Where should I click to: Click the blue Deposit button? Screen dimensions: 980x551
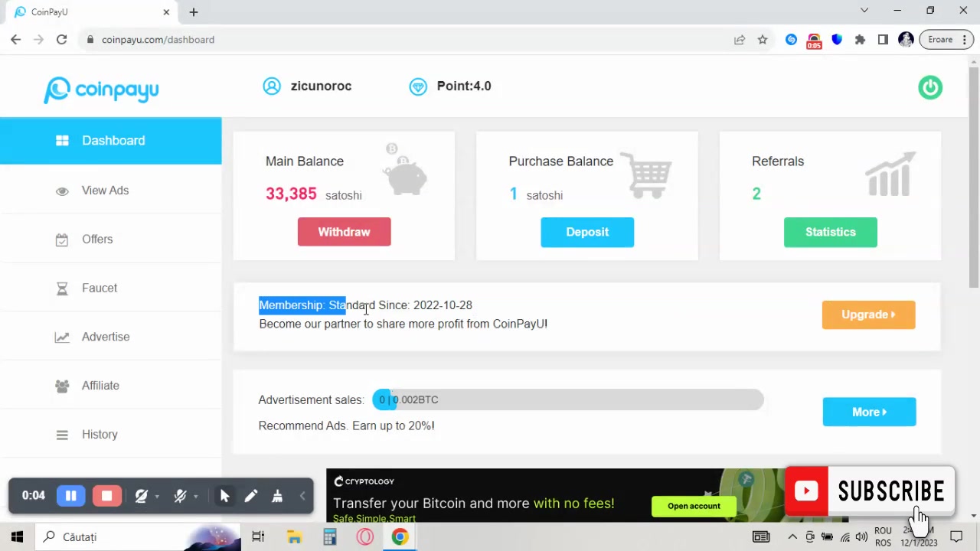coord(587,232)
